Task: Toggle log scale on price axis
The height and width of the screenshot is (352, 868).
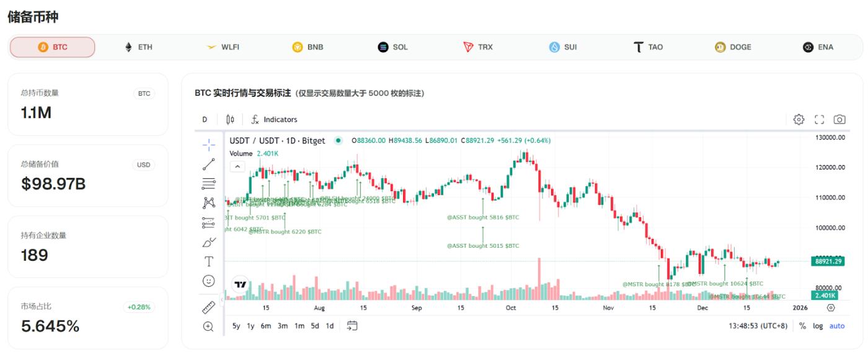Action: (x=818, y=326)
